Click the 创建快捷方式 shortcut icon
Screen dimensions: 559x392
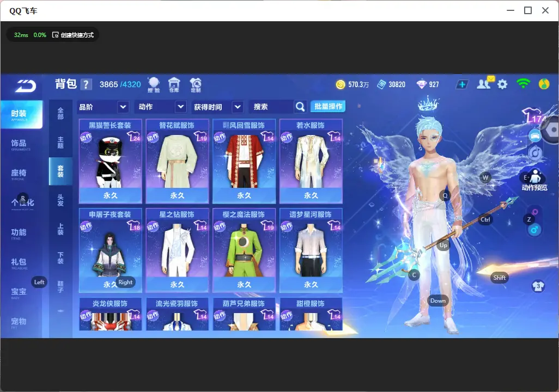click(x=55, y=35)
